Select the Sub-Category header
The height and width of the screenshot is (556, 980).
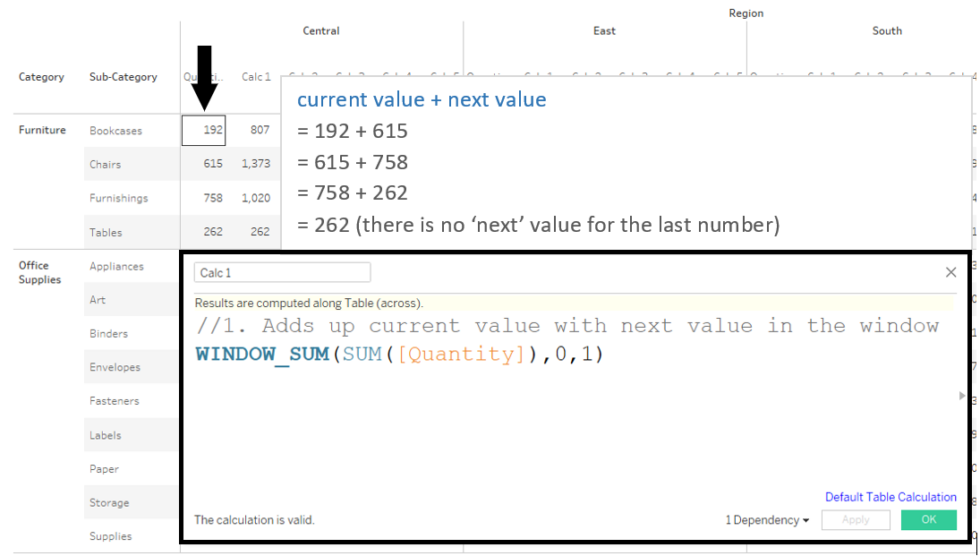pos(123,77)
